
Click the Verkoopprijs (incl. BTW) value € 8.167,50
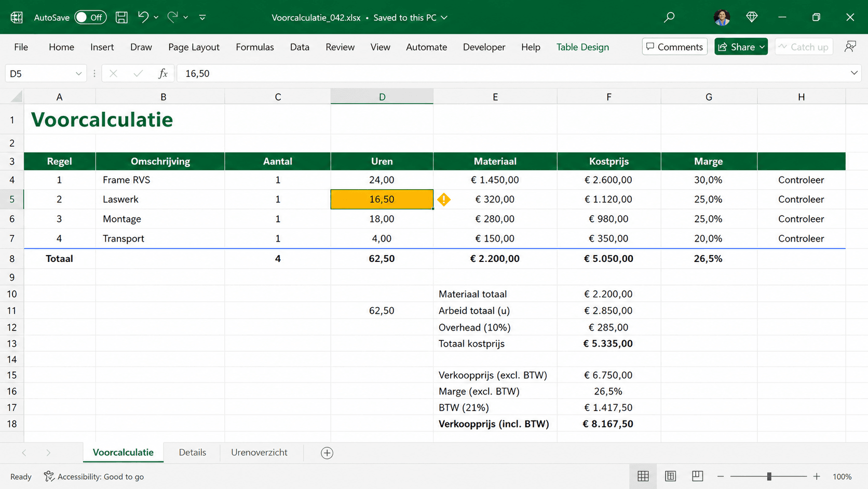click(608, 424)
